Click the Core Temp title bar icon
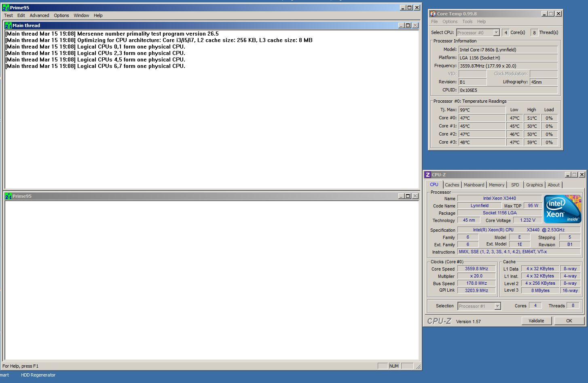Screen dimensions: 588x383 tap(433, 14)
